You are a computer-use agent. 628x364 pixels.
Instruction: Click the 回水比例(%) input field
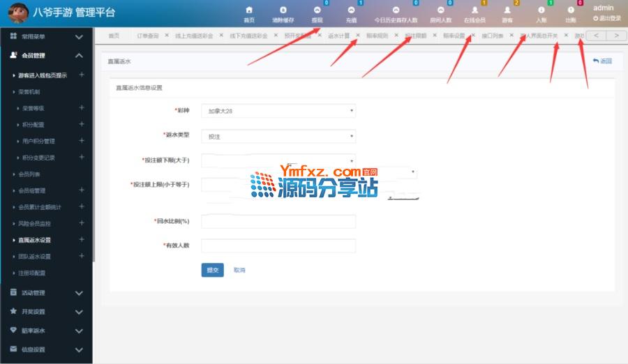coord(278,221)
